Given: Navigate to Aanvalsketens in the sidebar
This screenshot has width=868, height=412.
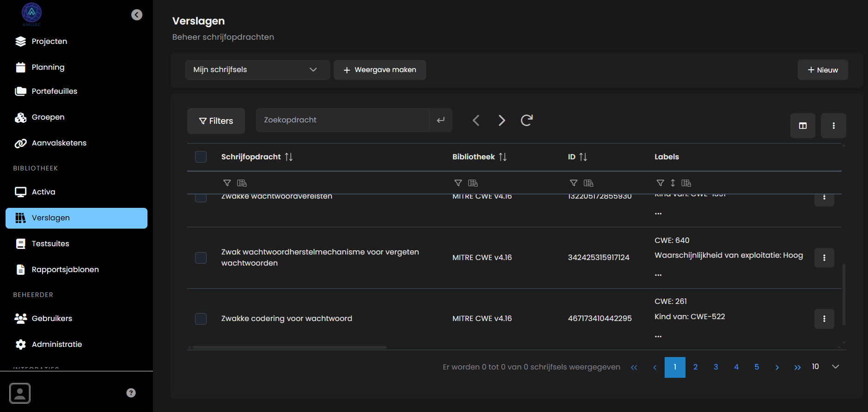Looking at the screenshot, I should pyautogui.click(x=59, y=143).
